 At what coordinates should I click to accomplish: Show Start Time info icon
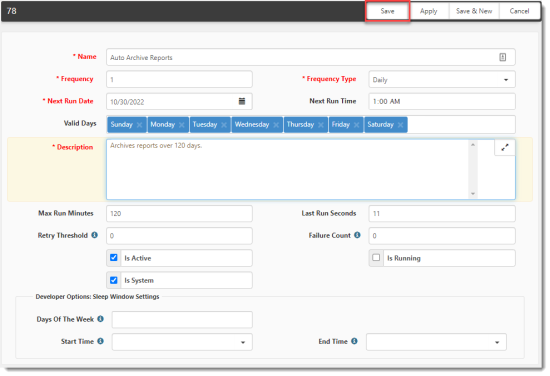100,341
